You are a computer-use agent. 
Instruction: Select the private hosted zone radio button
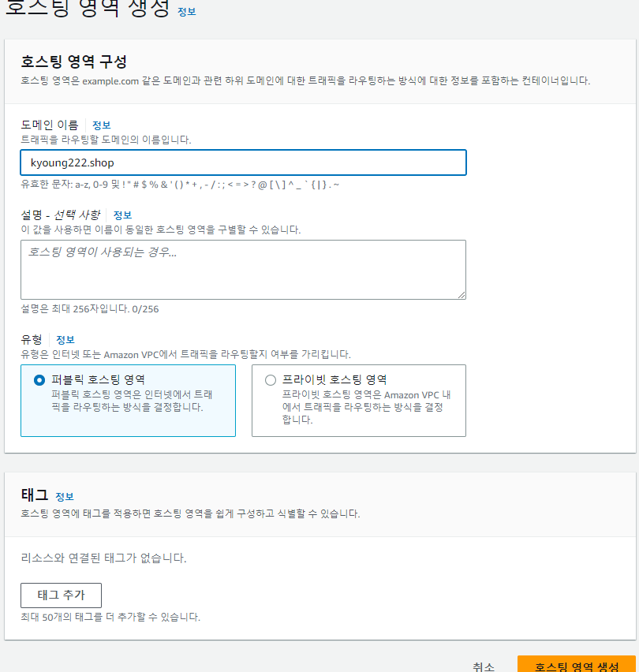[271, 380]
